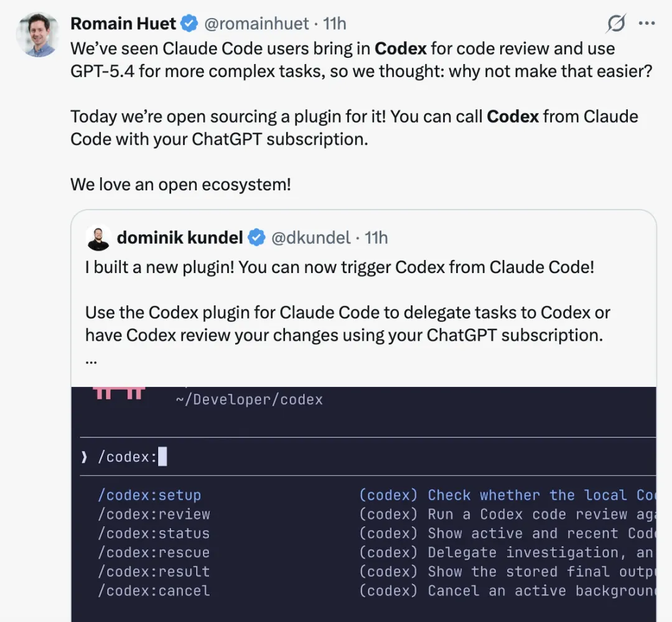Viewport: 672px width, 622px height.
Task: Click Romain Huet's profile avatar
Action: pyautogui.click(x=38, y=35)
